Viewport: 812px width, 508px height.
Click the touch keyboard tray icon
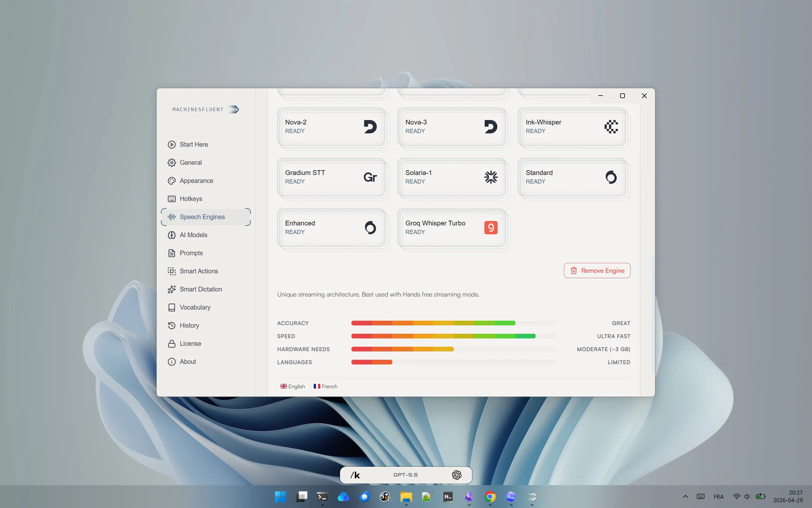701,497
